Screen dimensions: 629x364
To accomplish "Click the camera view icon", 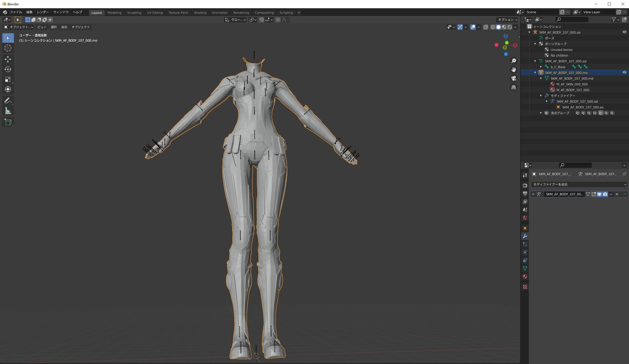I will click(514, 79).
